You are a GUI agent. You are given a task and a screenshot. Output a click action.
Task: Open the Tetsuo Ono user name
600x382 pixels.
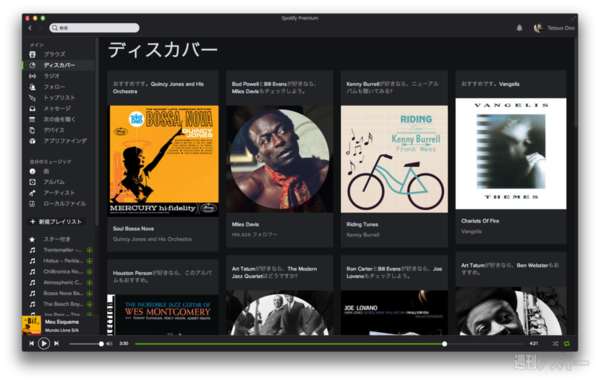pyautogui.click(x=561, y=28)
